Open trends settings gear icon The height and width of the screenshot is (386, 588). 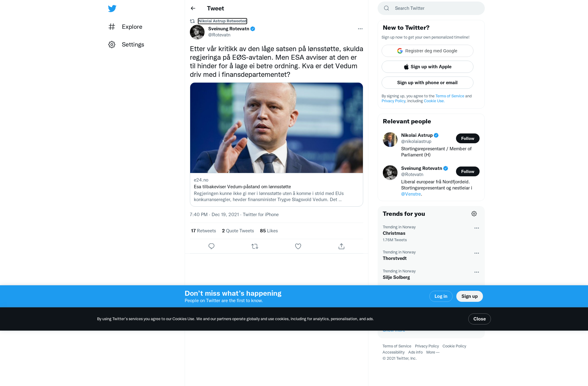click(x=474, y=214)
